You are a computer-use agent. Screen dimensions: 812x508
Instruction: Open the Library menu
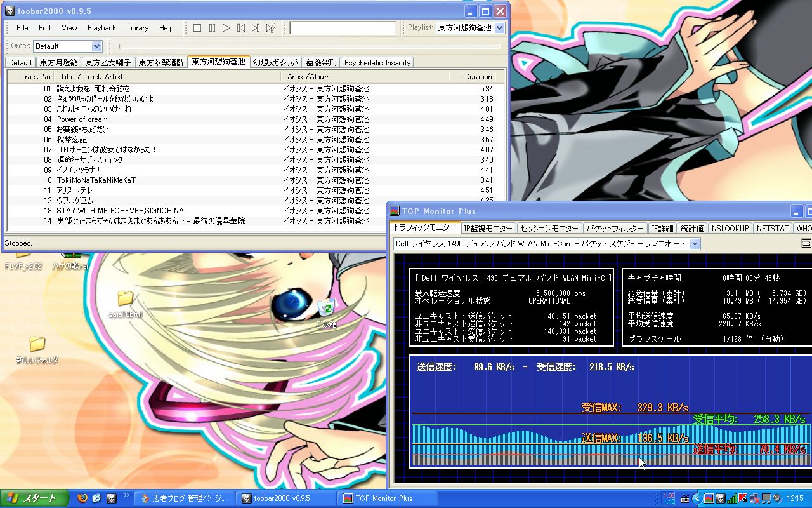137,28
